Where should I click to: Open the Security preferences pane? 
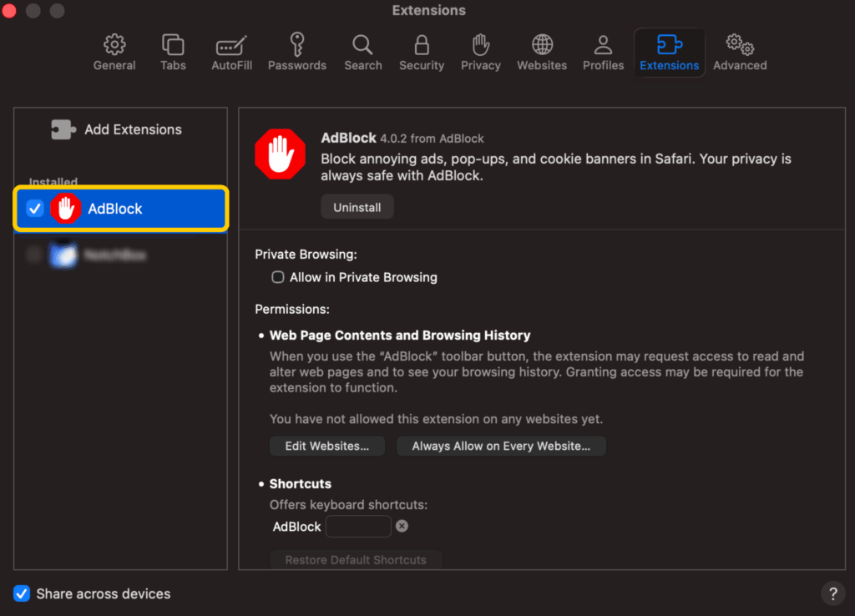[422, 53]
